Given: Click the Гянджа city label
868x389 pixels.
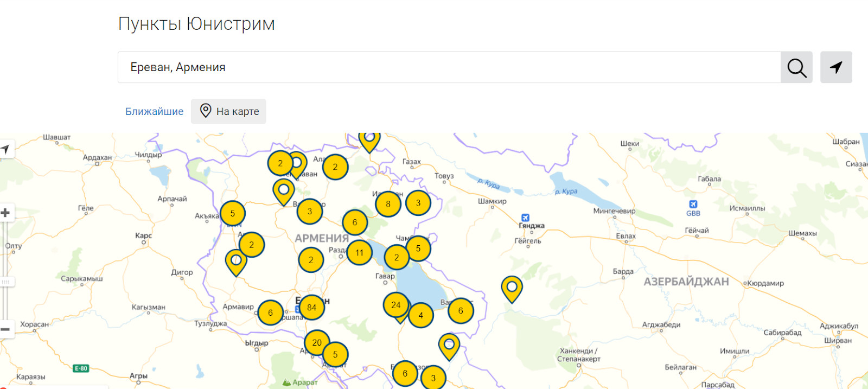Looking at the screenshot, I should [532, 226].
